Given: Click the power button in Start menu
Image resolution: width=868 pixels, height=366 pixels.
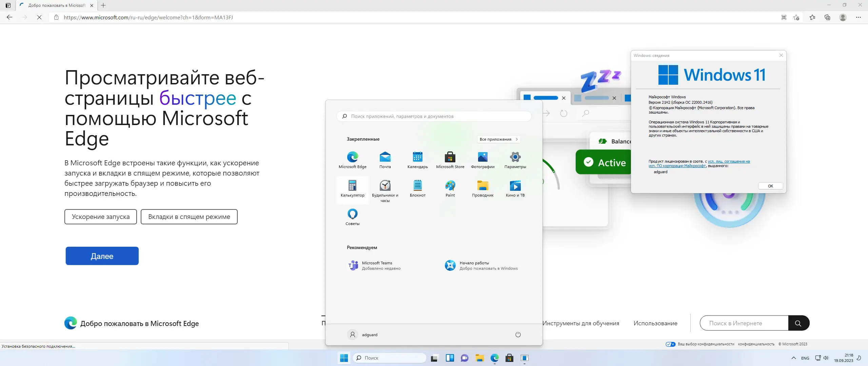Looking at the screenshot, I should click(x=518, y=335).
